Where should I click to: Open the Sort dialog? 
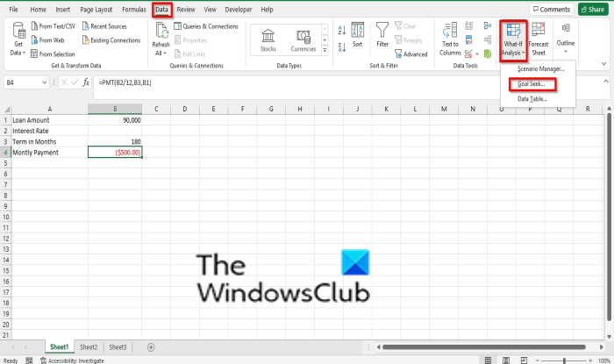click(358, 35)
